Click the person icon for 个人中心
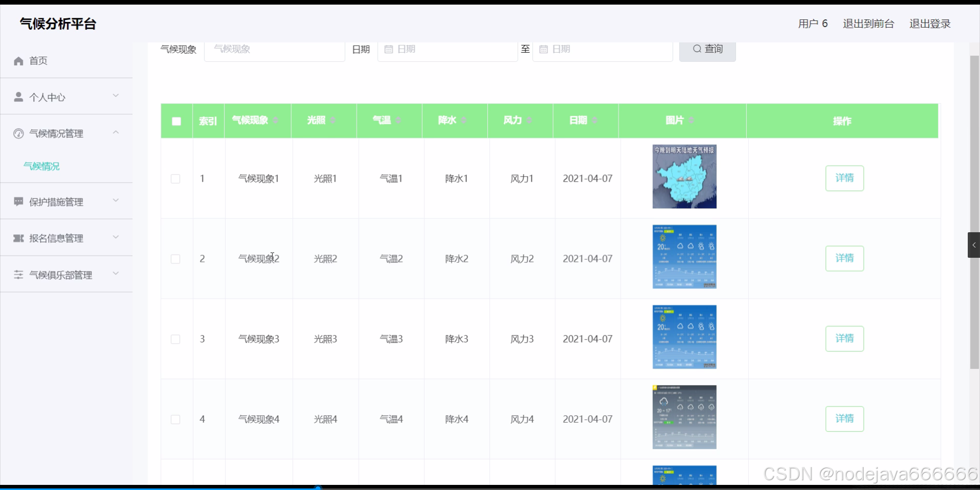The width and height of the screenshot is (980, 490). tap(18, 97)
